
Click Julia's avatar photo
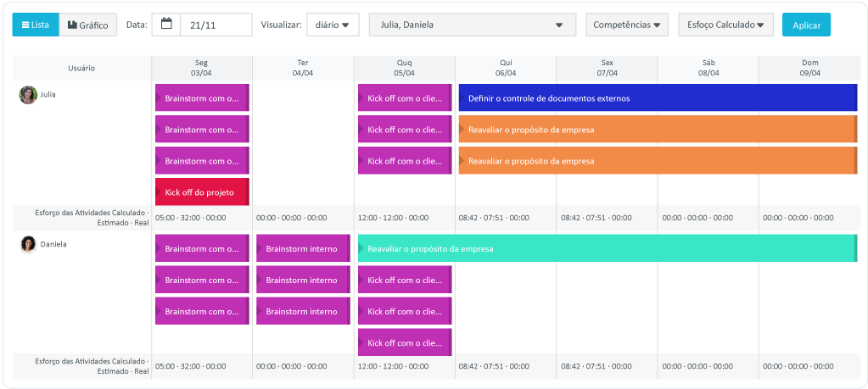tap(28, 95)
